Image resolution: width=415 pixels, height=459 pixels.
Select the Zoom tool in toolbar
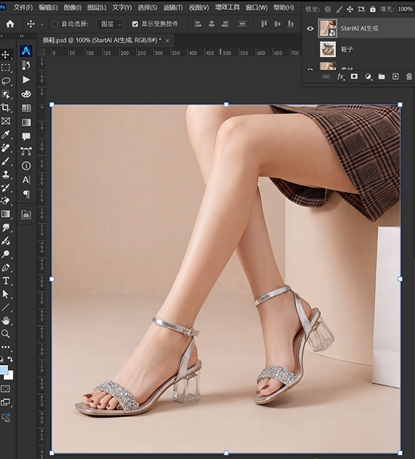[x=5, y=334]
